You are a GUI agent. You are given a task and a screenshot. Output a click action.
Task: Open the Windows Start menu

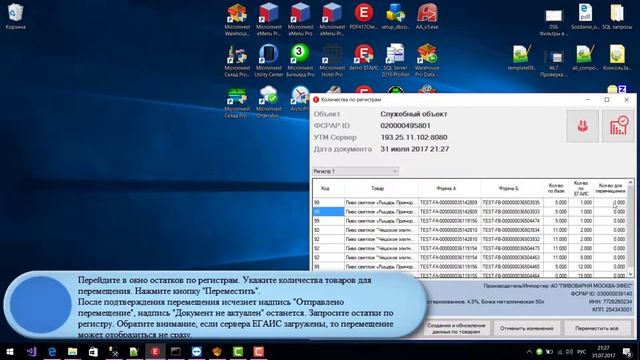[x=10, y=351]
